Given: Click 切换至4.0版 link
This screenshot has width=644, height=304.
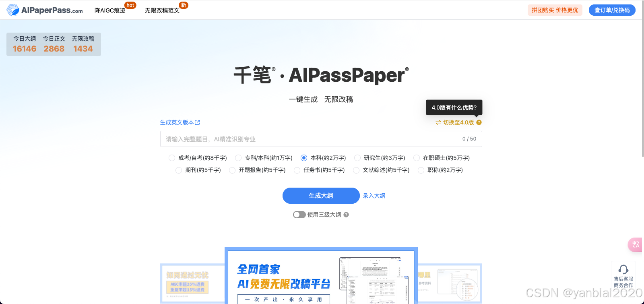Looking at the screenshot, I should (458, 122).
